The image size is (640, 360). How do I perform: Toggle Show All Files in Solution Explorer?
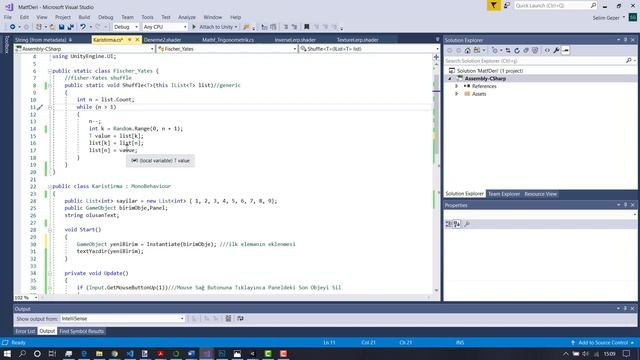coord(535,51)
